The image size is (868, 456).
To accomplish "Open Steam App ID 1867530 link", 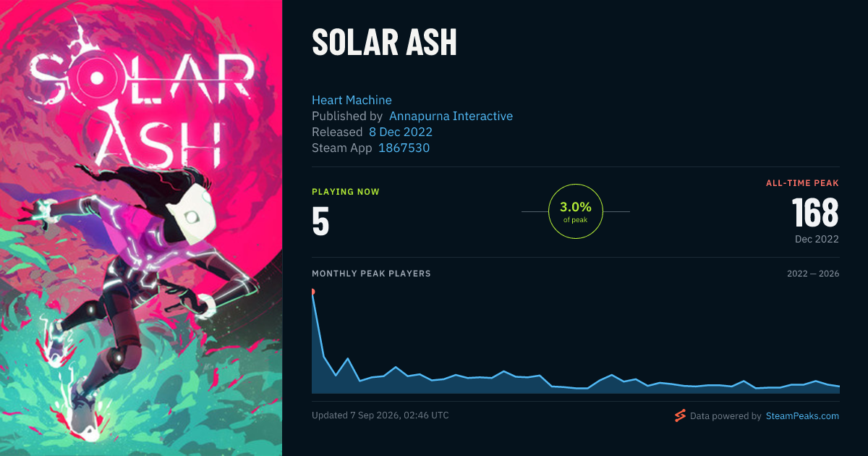I will (x=404, y=148).
